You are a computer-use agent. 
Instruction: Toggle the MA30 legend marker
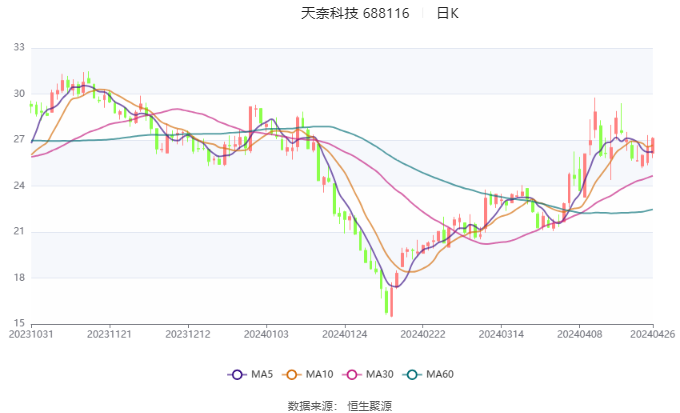pyautogui.click(x=368, y=374)
